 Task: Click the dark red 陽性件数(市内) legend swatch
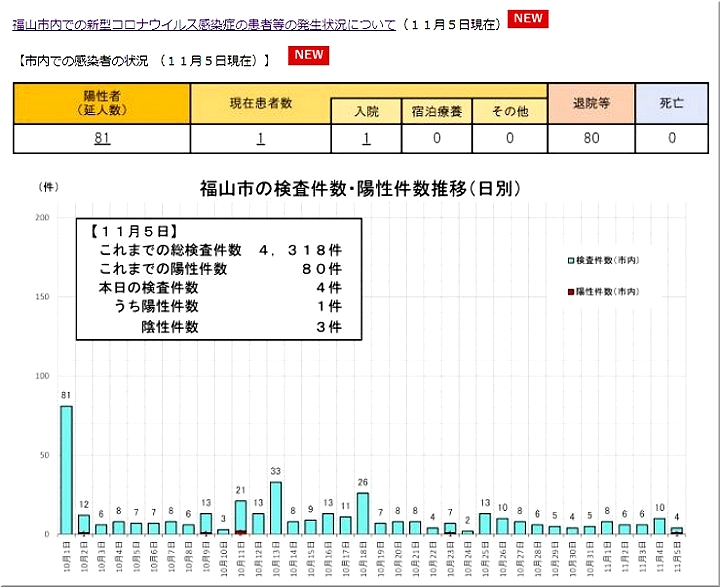point(571,291)
